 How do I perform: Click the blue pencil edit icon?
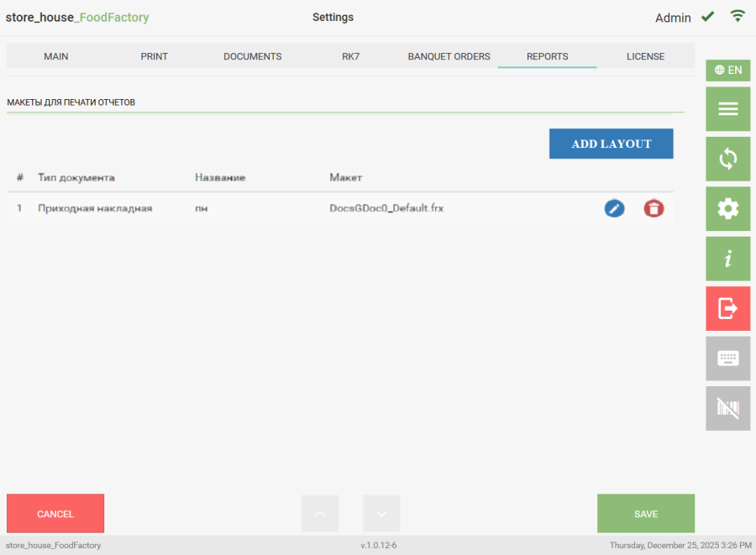coord(614,208)
